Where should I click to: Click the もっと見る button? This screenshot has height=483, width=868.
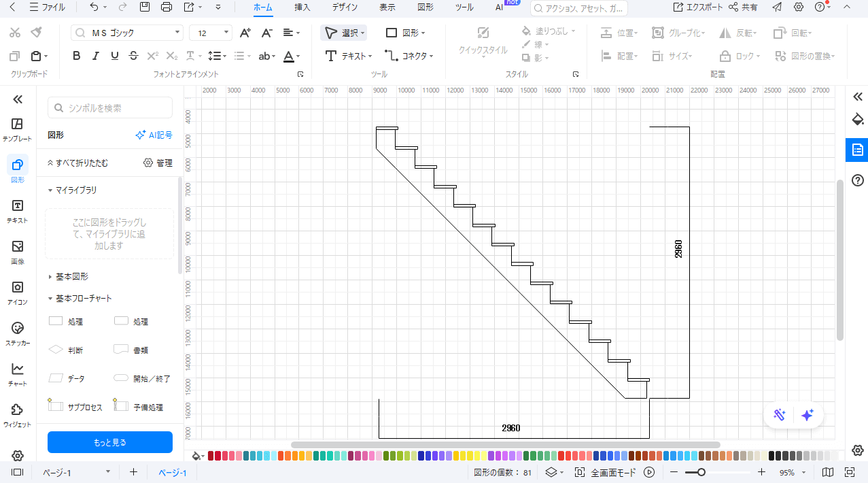pyautogui.click(x=110, y=442)
